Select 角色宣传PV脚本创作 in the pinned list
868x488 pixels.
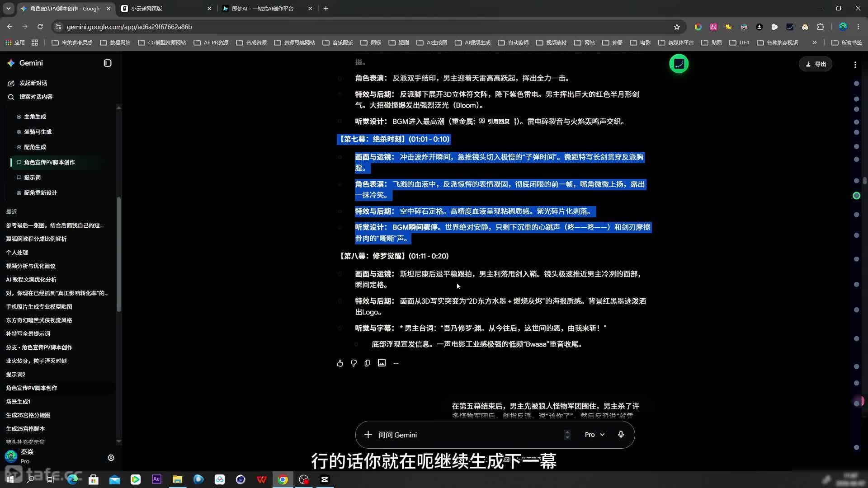tap(49, 163)
